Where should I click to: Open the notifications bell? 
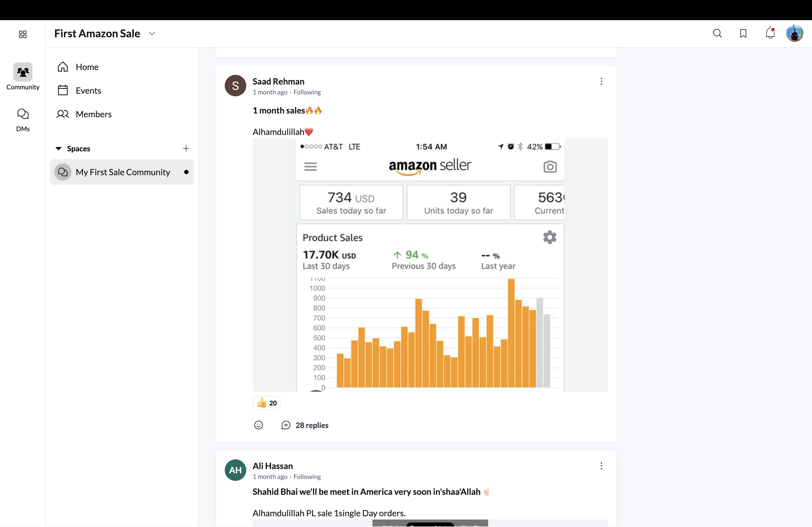tap(770, 33)
